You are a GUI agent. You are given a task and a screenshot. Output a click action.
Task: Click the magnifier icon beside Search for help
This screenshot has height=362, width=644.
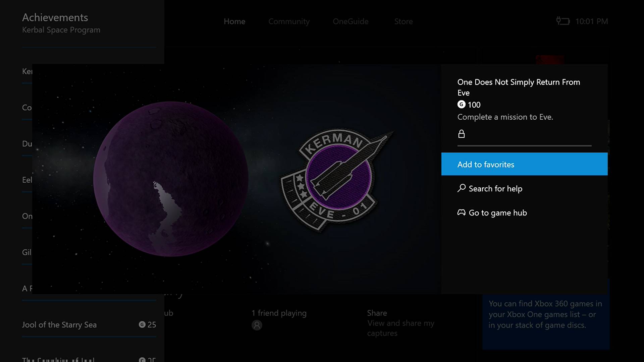pyautogui.click(x=462, y=188)
